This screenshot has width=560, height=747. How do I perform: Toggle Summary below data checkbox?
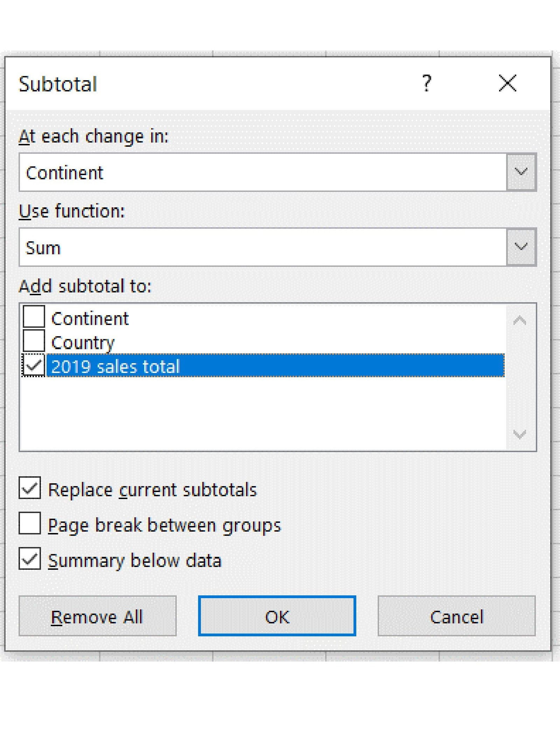click(30, 559)
